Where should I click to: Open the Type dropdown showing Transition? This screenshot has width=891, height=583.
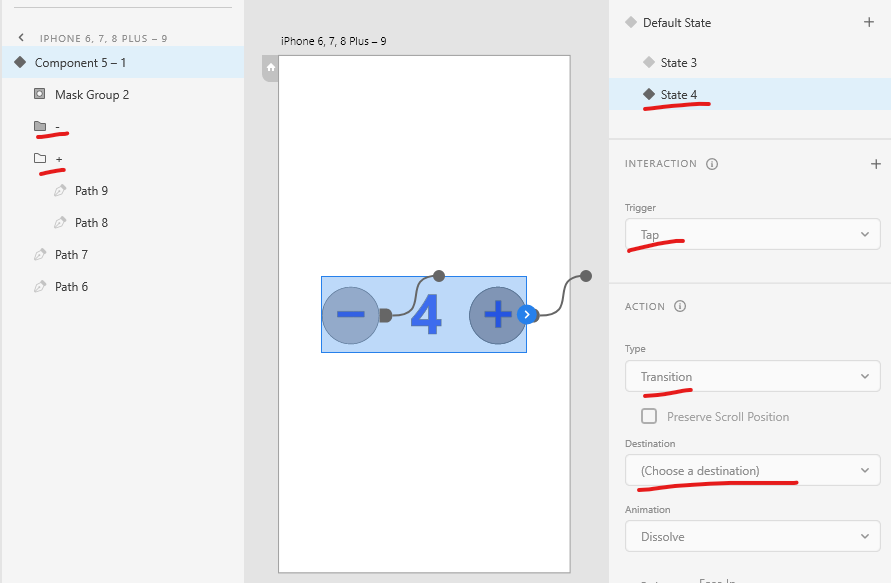(752, 376)
